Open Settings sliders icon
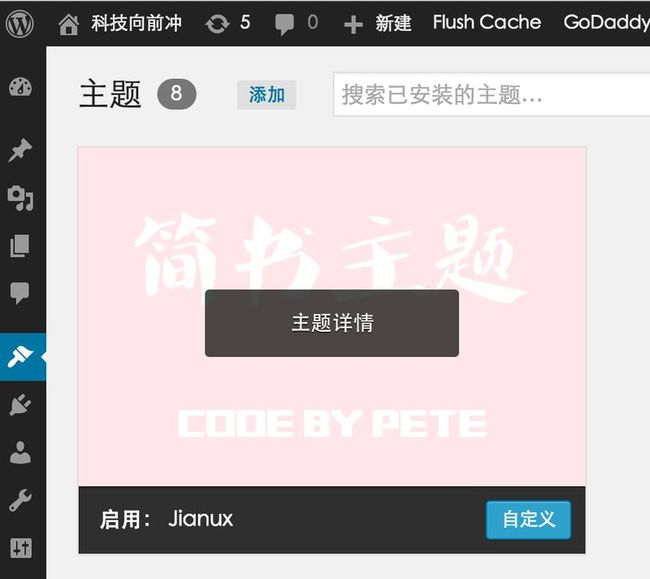Screen dimensions: 650x579 [x=21, y=548]
